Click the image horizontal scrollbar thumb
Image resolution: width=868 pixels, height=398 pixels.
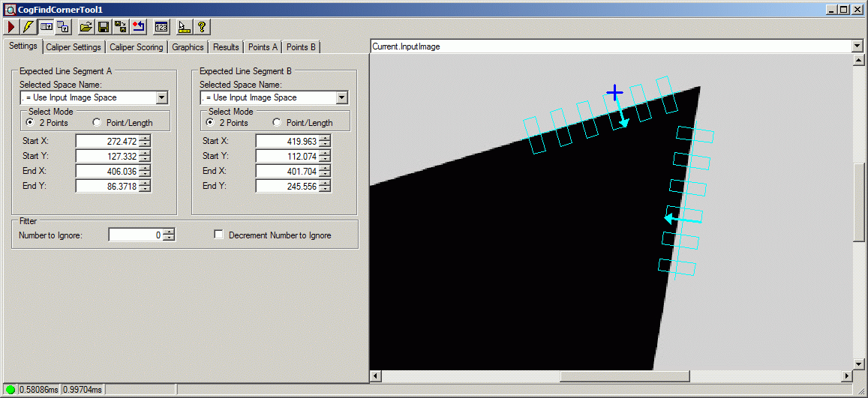pos(624,376)
